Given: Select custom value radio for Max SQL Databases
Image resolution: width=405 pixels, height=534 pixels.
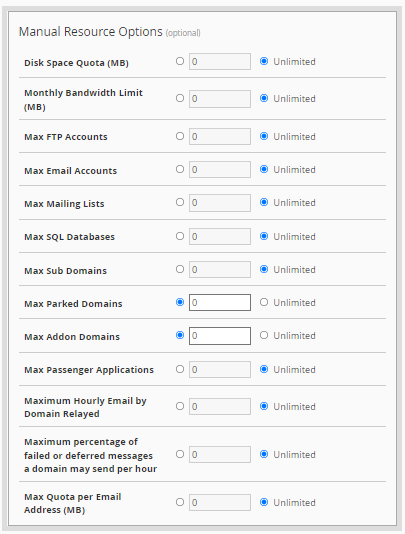Looking at the screenshot, I should pos(180,236).
